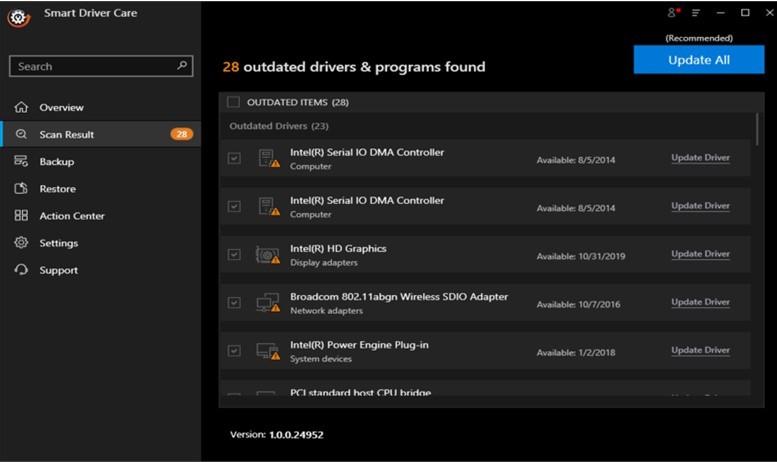Select Scan Result in the sidebar
The height and width of the screenshot is (462, 777).
point(102,134)
